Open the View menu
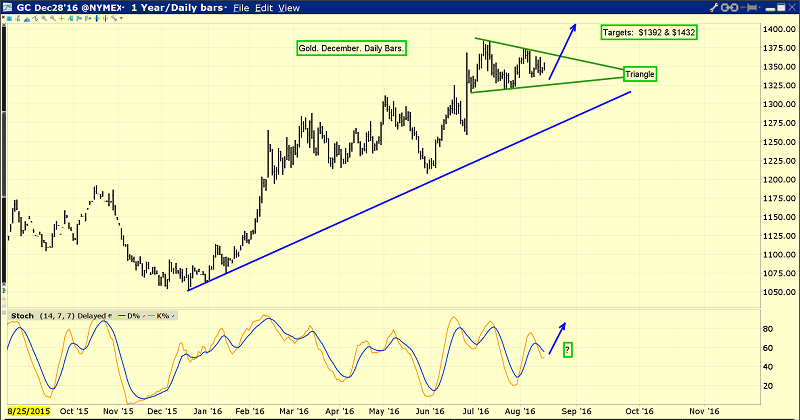 [x=289, y=8]
